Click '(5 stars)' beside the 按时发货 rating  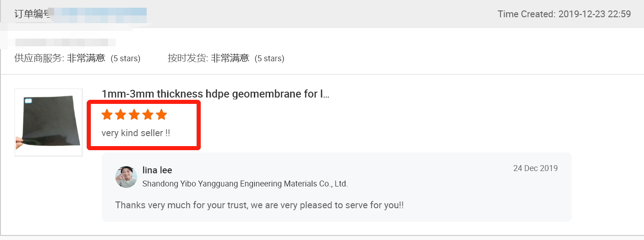point(269,59)
